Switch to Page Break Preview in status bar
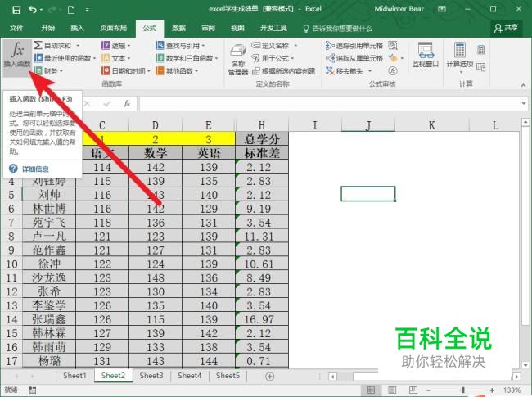This screenshot has width=532, height=397. tap(413, 390)
